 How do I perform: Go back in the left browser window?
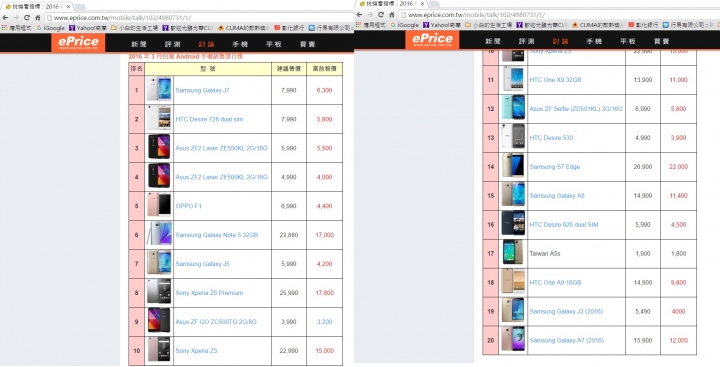click(x=6, y=17)
